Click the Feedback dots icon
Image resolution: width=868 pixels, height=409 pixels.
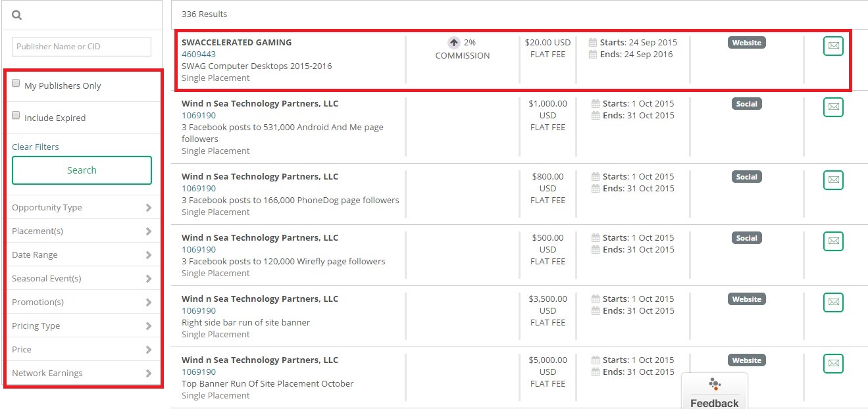tap(715, 384)
